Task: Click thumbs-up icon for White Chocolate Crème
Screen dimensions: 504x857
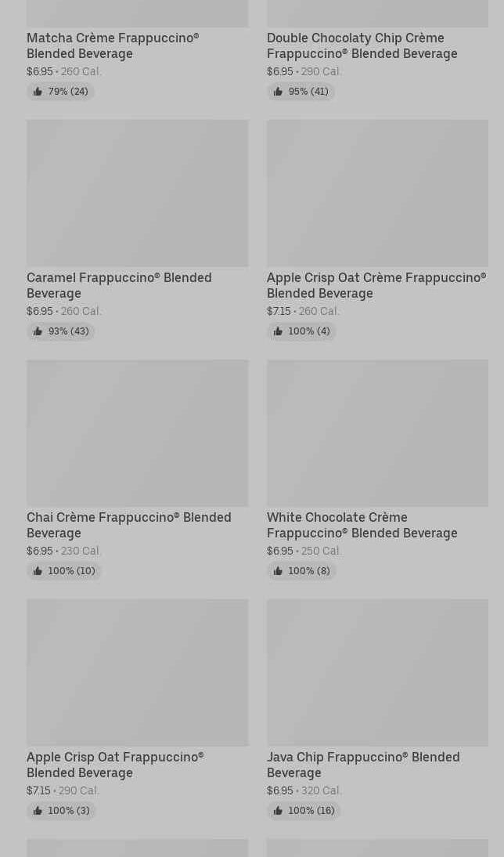Action: tap(278, 571)
